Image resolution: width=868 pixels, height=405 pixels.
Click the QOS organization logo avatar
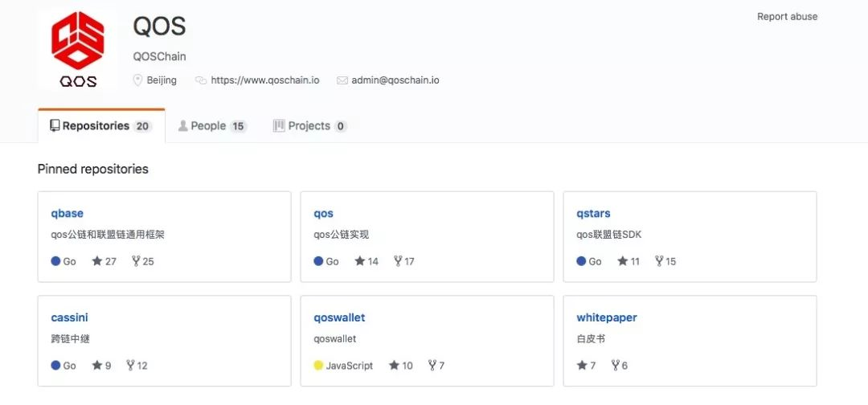pyautogui.click(x=77, y=49)
